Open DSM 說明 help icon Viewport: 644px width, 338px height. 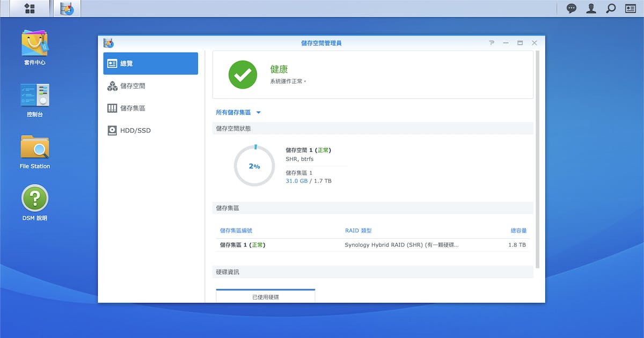pyautogui.click(x=35, y=203)
